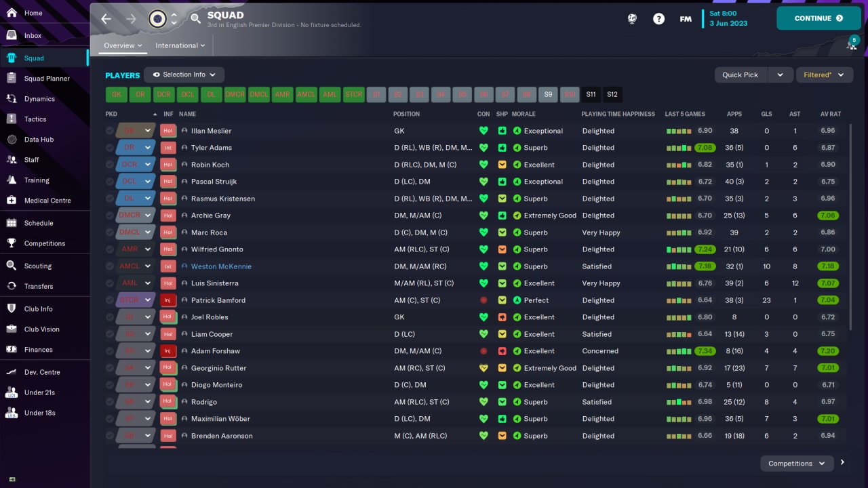The height and width of the screenshot is (488, 868).
Task: Select the Squad sidebar menu item
Action: point(45,58)
